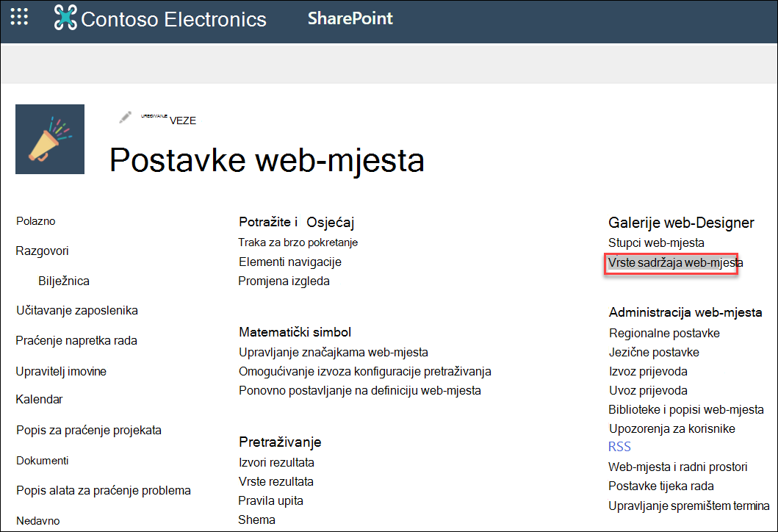
Task: Click the Matematički simbol heading
Action: 295,332
